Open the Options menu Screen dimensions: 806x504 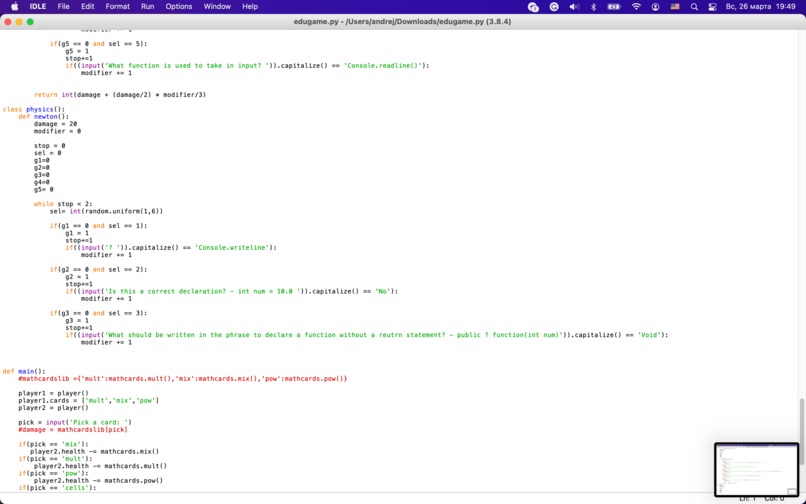(178, 7)
